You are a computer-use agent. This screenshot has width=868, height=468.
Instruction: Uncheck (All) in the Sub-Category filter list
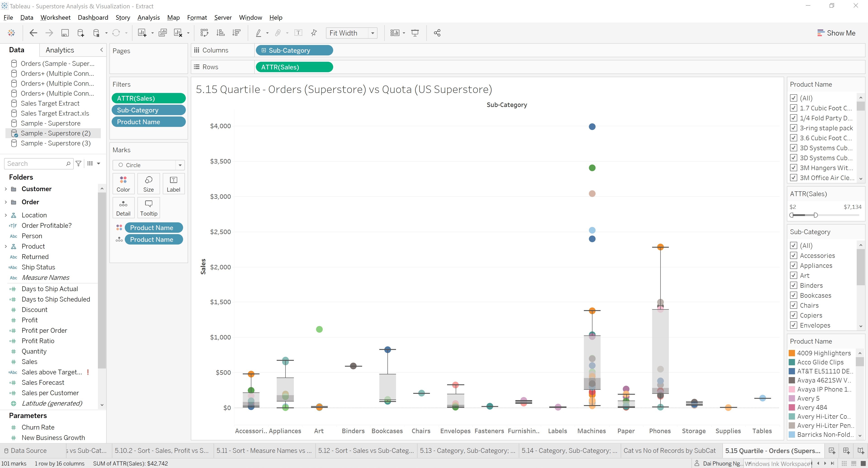point(794,245)
